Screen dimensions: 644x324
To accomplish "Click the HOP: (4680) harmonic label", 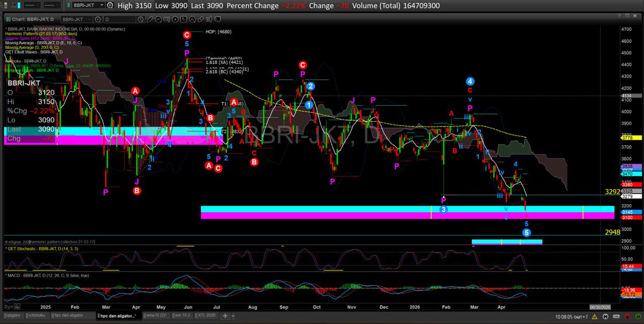I will click(x=218, y=32).
